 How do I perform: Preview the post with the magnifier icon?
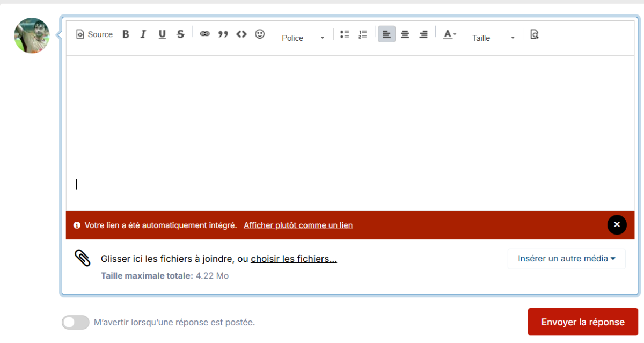[534, 34]
